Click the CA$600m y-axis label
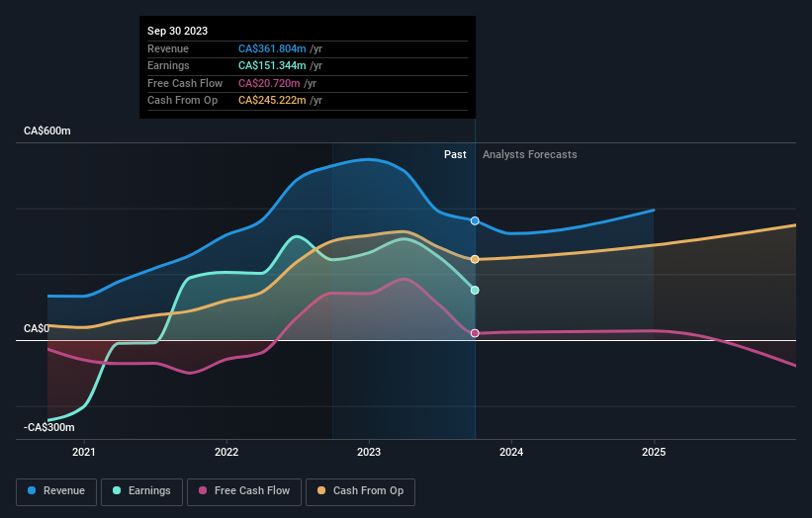 tap(47, 130)
